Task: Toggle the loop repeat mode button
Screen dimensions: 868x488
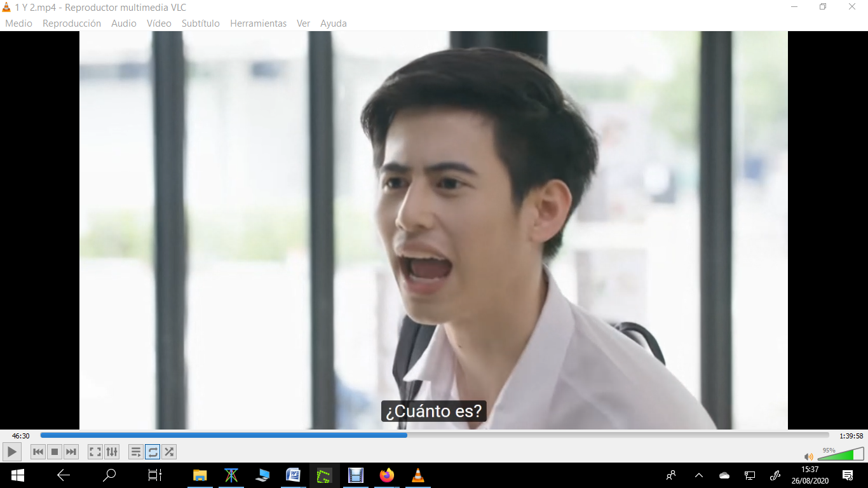Action: [153, 452]
